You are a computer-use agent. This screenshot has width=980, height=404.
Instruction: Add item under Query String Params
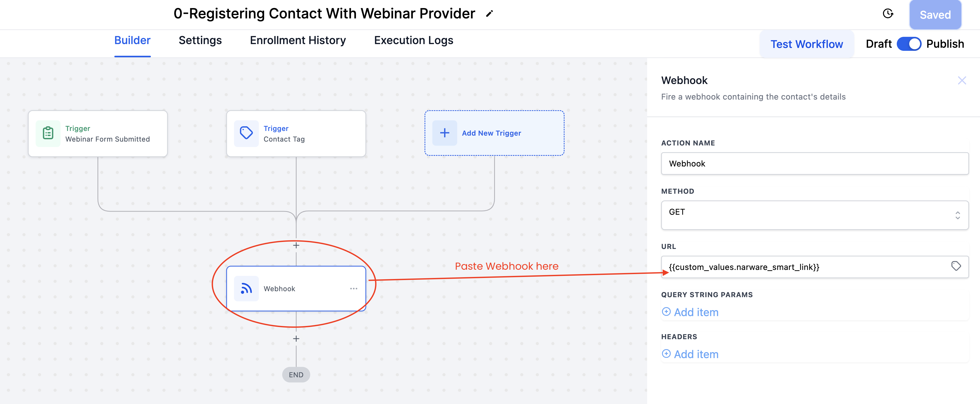tap(690, 312)
